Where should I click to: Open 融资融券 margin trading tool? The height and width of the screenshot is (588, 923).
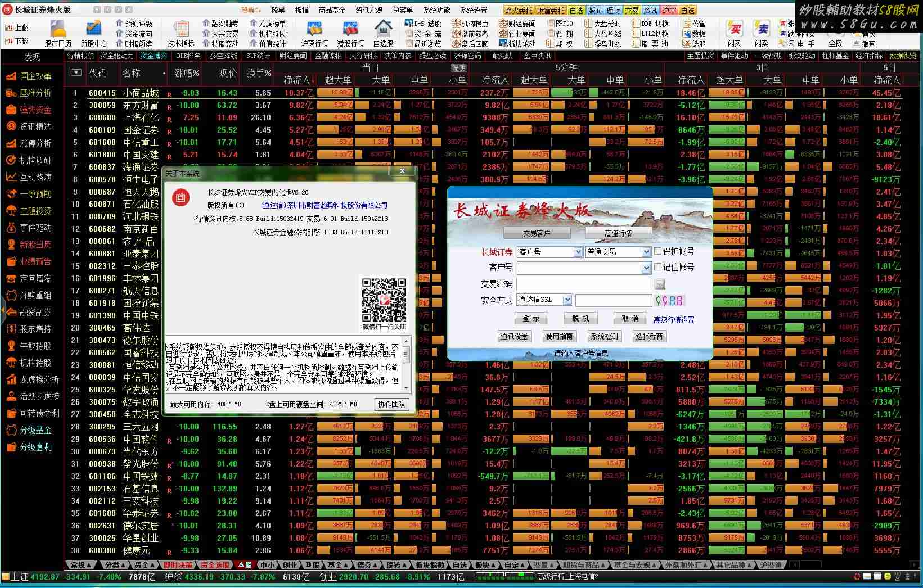(x=220, y=24)
